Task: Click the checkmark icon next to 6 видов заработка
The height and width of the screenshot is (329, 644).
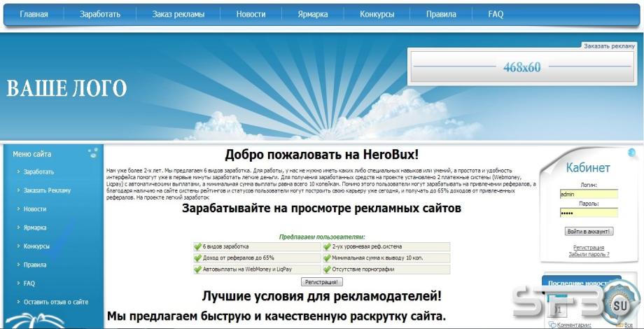Action: point(198,247)
